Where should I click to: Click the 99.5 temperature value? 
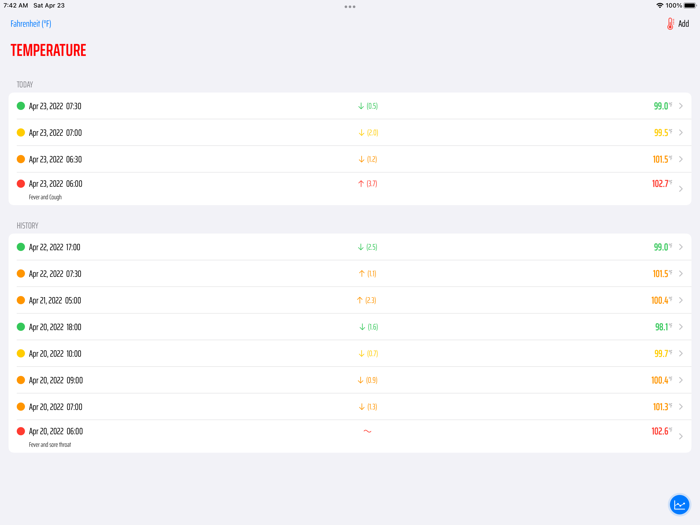(x=663, y=133)
